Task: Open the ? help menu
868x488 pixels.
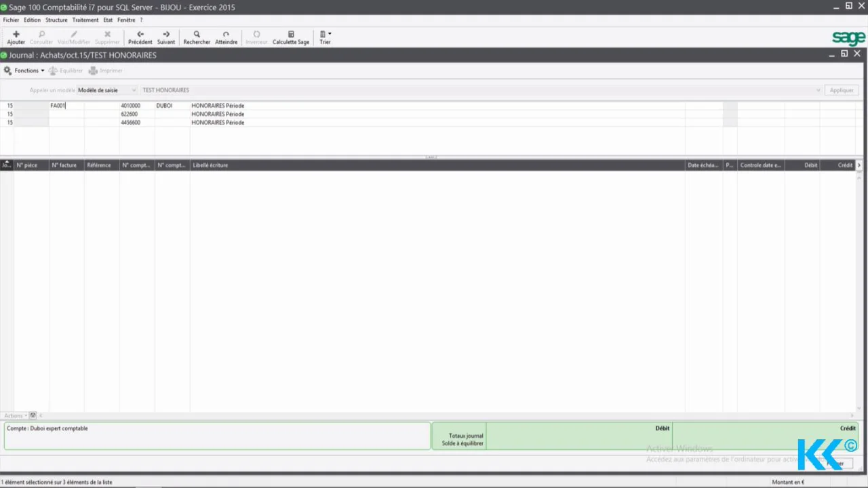Action: 141,20
